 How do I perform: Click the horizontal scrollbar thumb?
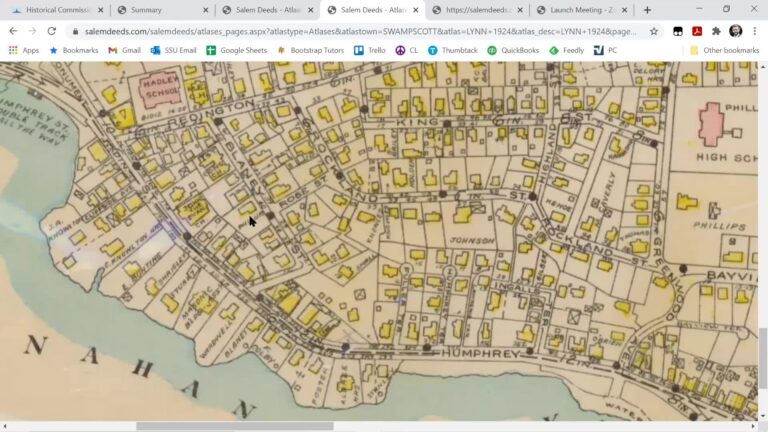(x=234, y=426)
